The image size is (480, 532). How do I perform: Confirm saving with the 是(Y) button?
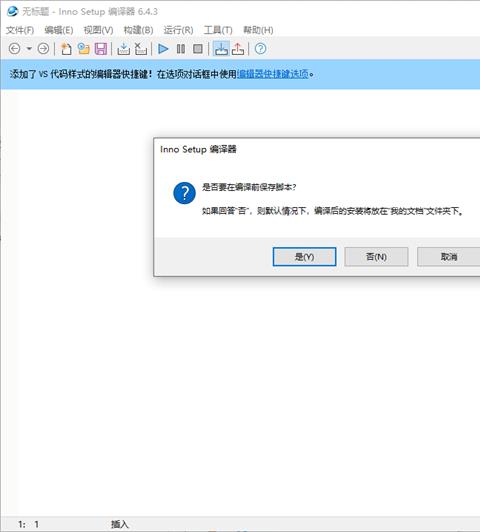tap(304, 257)
